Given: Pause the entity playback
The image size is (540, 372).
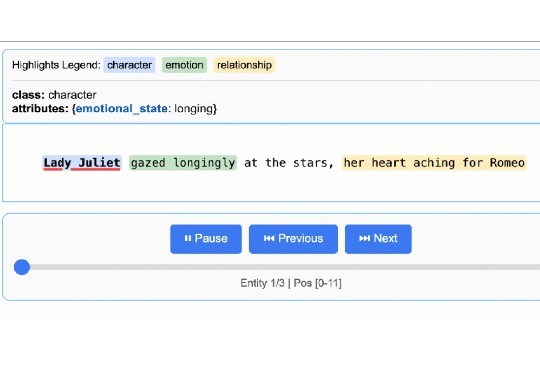Looking at the screenshot, I should (x=206, y=239).
